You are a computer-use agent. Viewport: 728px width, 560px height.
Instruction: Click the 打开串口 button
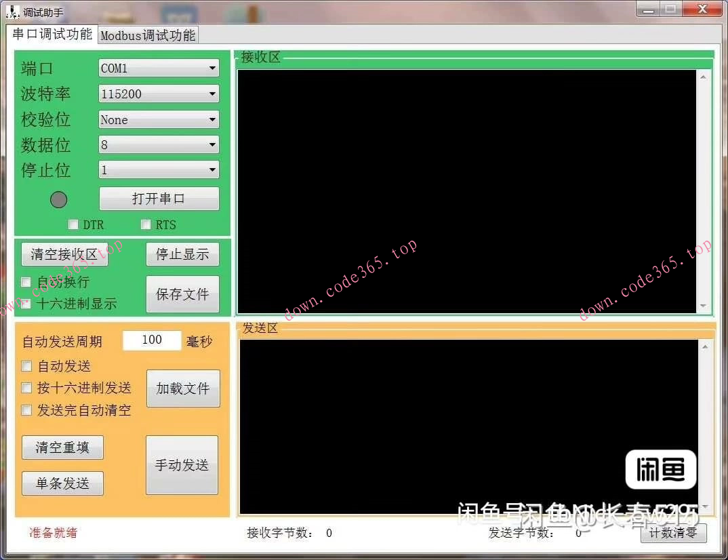coord(159,199)
